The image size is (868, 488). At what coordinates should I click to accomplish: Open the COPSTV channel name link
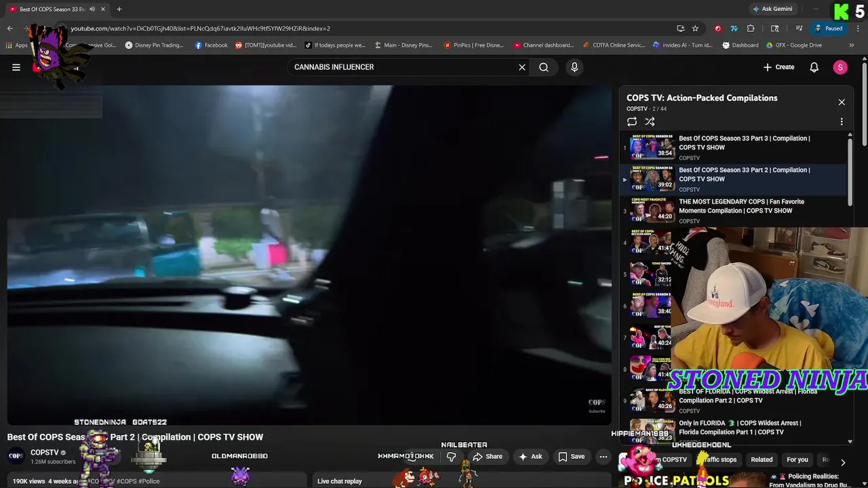click(45, 453)
